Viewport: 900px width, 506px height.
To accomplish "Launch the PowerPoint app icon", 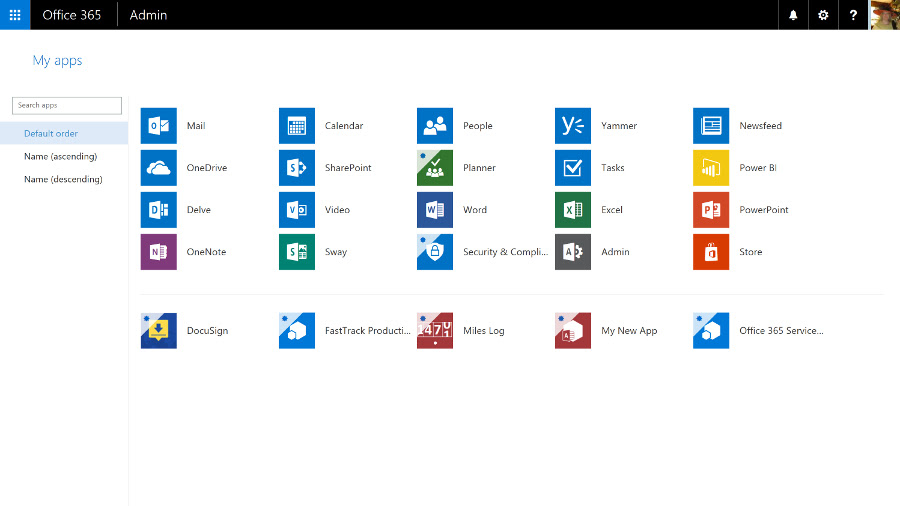I will click(711, 210).
